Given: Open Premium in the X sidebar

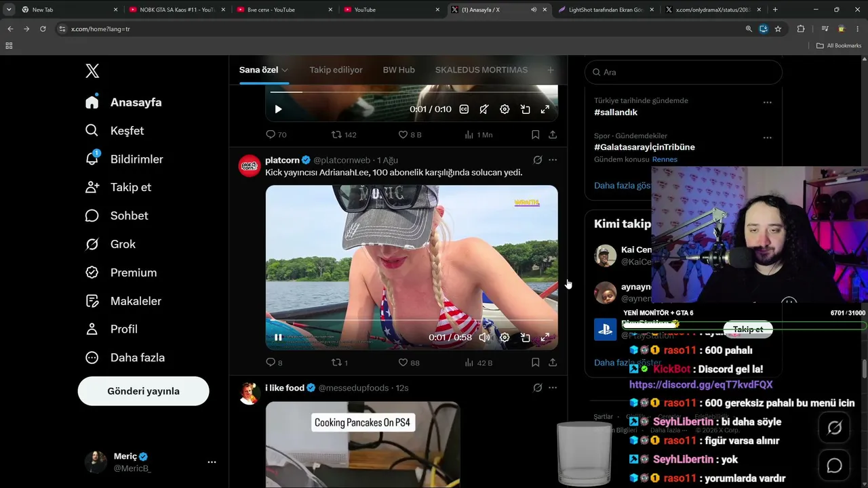Looking at the screenshot, I should (x=121, y=272).
